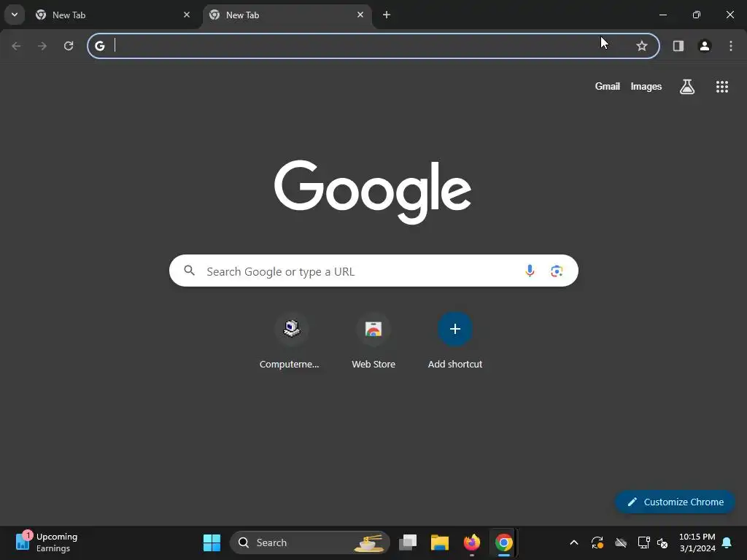Click the magnifier icon in Google search box

190,271
